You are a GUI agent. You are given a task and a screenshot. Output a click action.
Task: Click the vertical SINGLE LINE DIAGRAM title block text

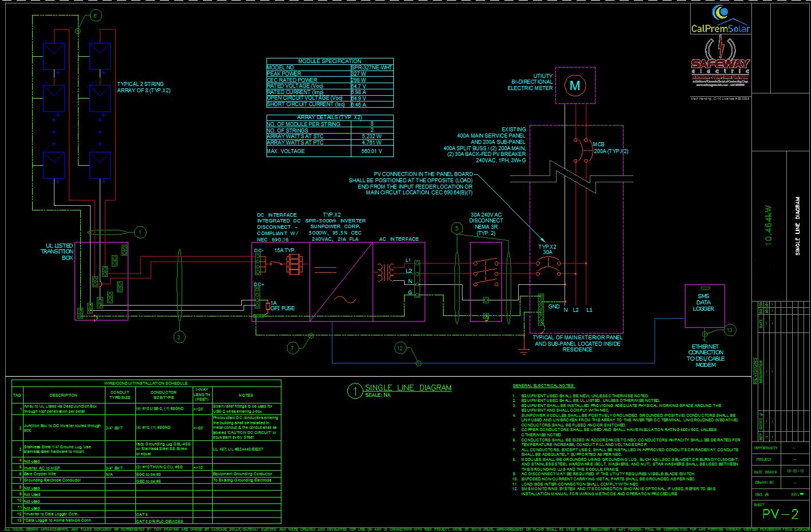[797, 226]
